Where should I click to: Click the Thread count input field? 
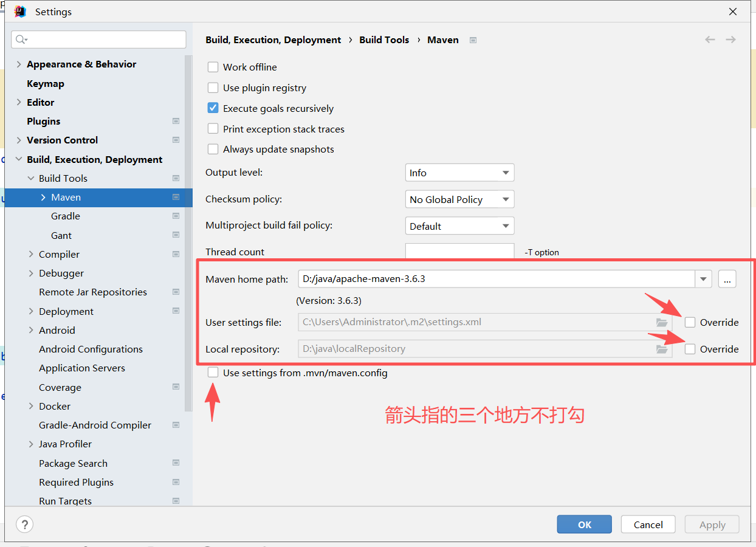coord(459,252)
